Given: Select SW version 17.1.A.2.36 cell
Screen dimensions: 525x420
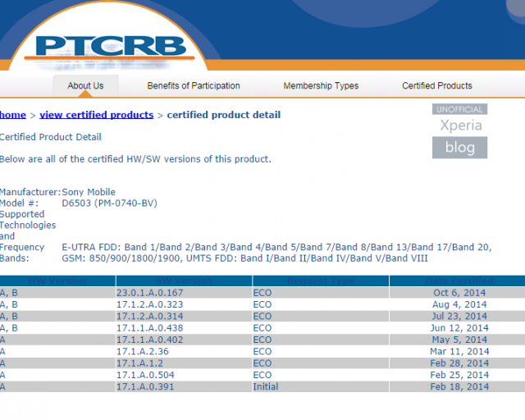Looking at the screenshot, I should click(x=184, y=351).
